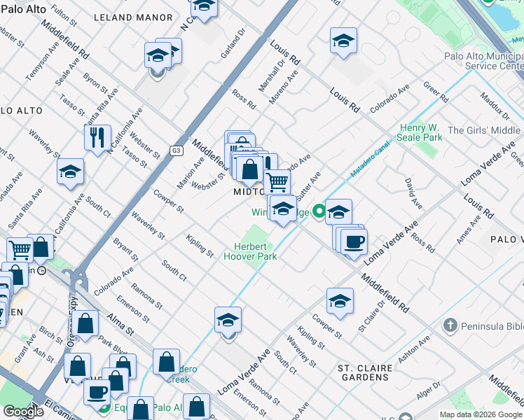Click the Peninsula Bible place label

click(492, 326)
